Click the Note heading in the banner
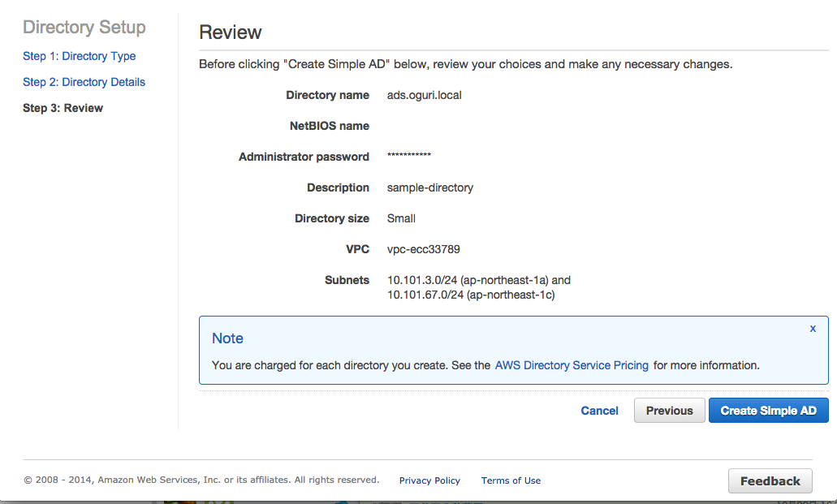Image resolution: width=837 pixels, height=504 pixels. click(x=227, y=338)
